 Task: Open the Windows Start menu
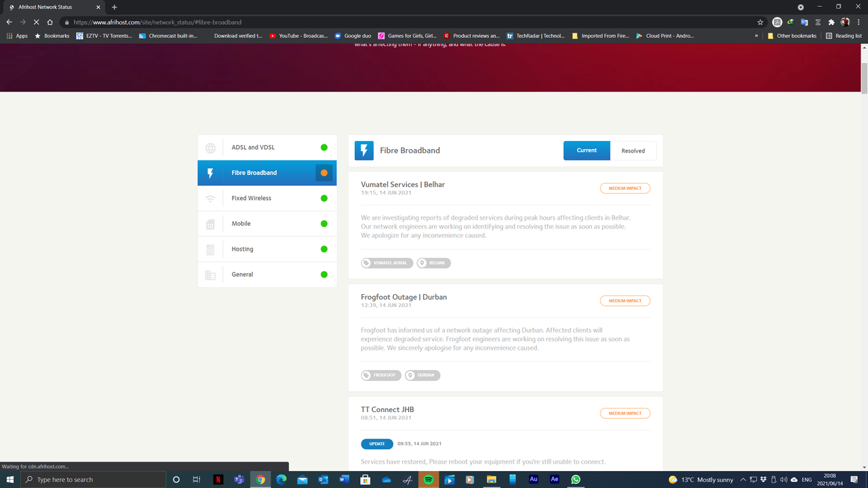coord(10,479)
